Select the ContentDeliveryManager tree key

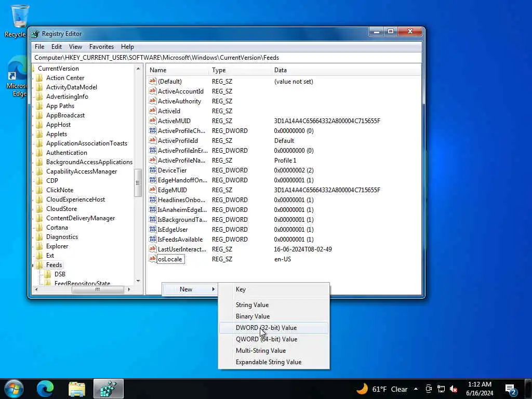(81, 218)
